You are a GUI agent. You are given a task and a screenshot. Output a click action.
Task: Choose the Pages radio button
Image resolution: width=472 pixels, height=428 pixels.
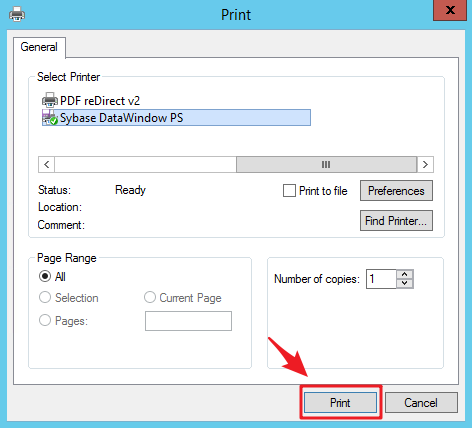click(x=45, y=320)
